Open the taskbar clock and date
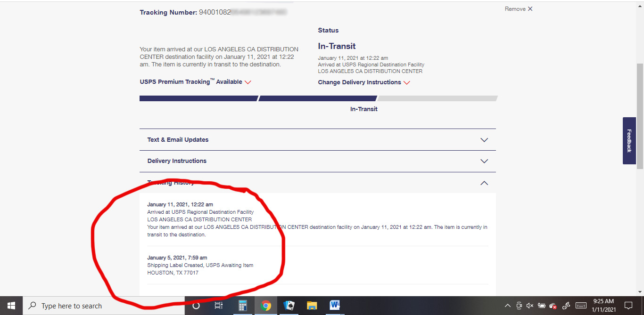Image resolution: width=644 pixels, height=315 pixels. coord(604,306)
